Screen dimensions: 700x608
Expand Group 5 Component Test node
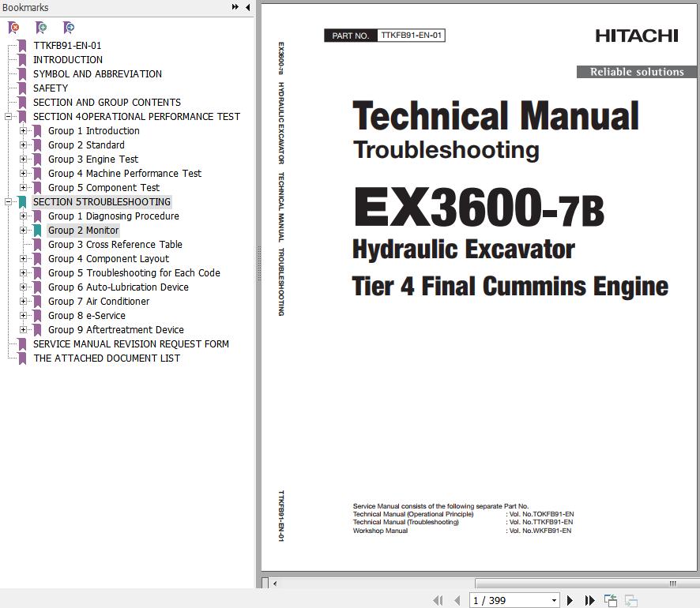pos(23,187)
